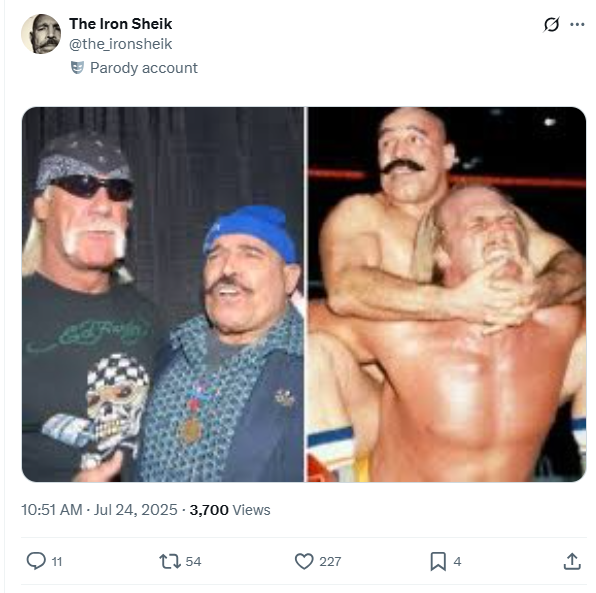Bookmark the post using the bookmark icon
The width and height of the screenshot is (596, 593).
click(438, 561)
